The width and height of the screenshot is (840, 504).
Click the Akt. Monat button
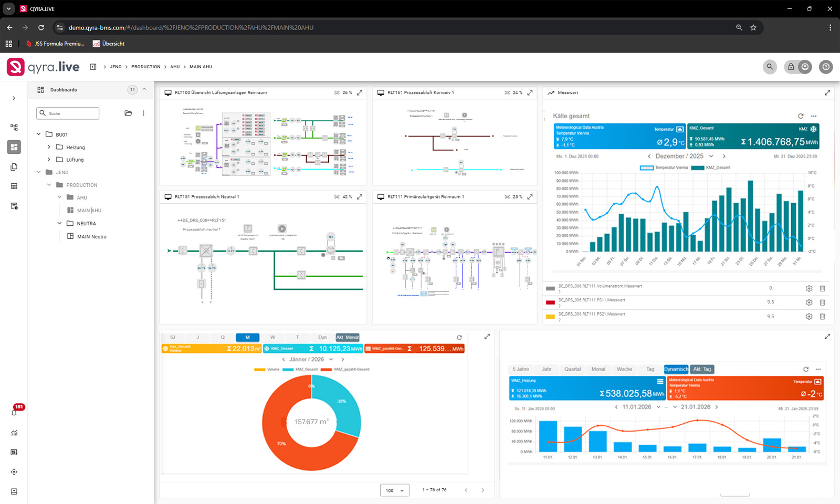348,338
